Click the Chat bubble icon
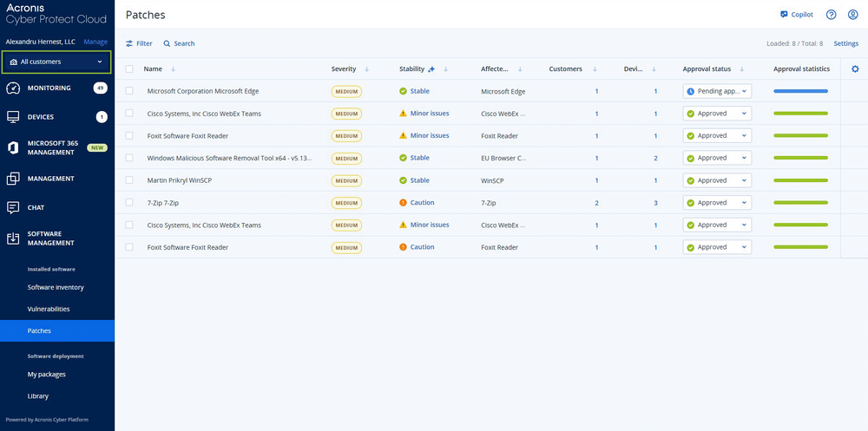868x431 pixels. tap(13, 207)
